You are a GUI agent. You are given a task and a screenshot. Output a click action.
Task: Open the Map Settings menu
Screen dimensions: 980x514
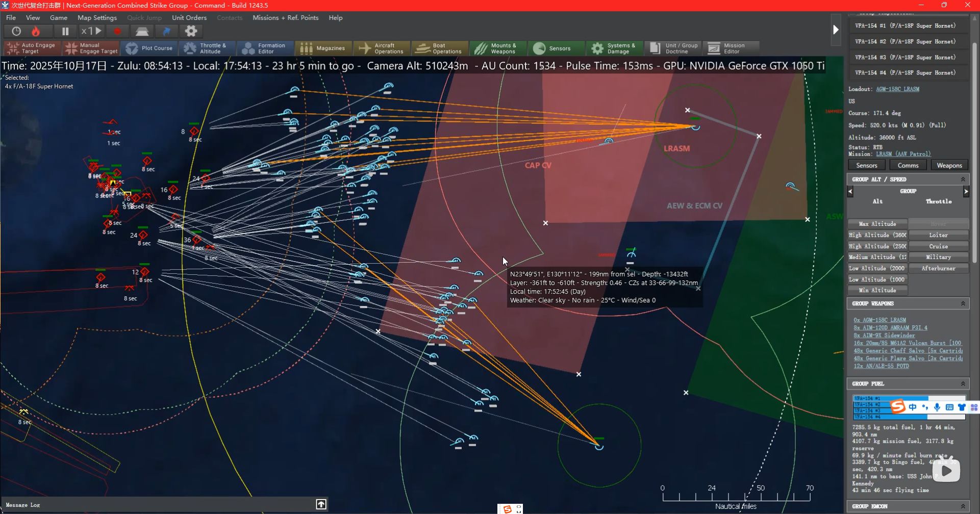pyautogui.click(x=97, y=17)
